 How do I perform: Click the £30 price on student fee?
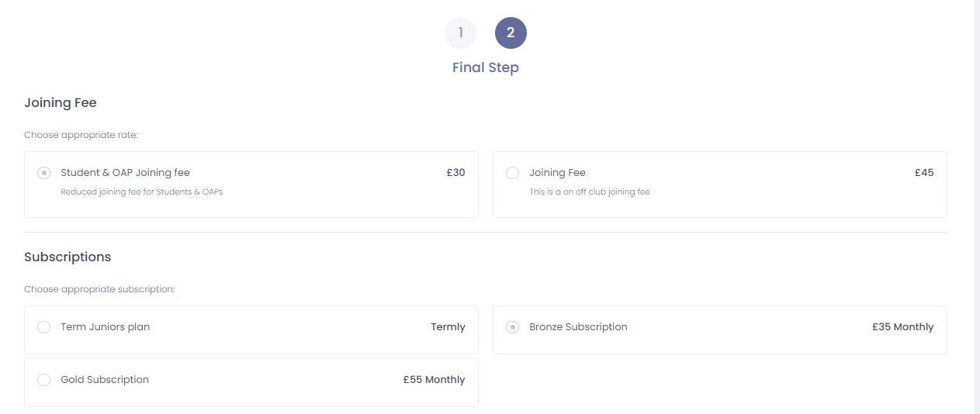click(455, 173)
